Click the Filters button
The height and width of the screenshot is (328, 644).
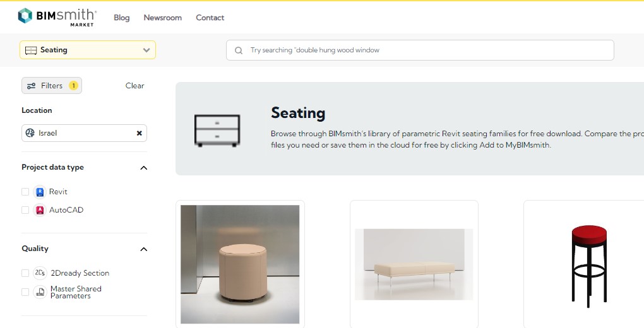pos(52,85)
